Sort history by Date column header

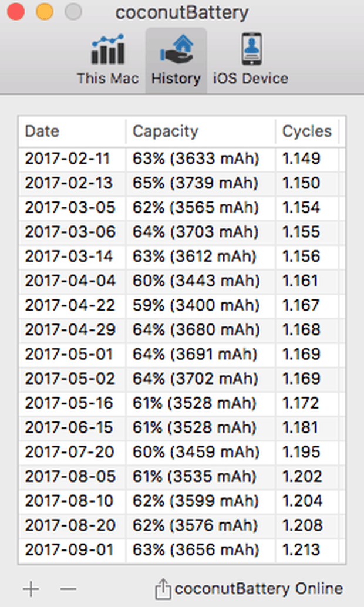42,131
